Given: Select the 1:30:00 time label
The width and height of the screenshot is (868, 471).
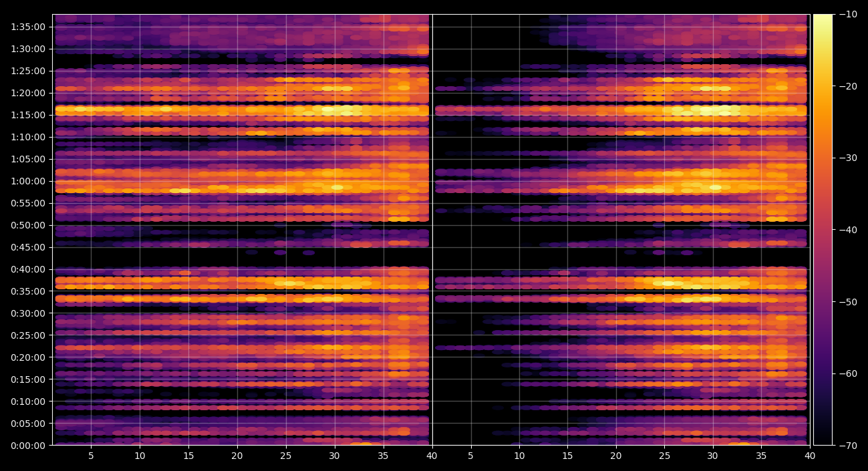Looking at the screenshot, I should point(28,49).
